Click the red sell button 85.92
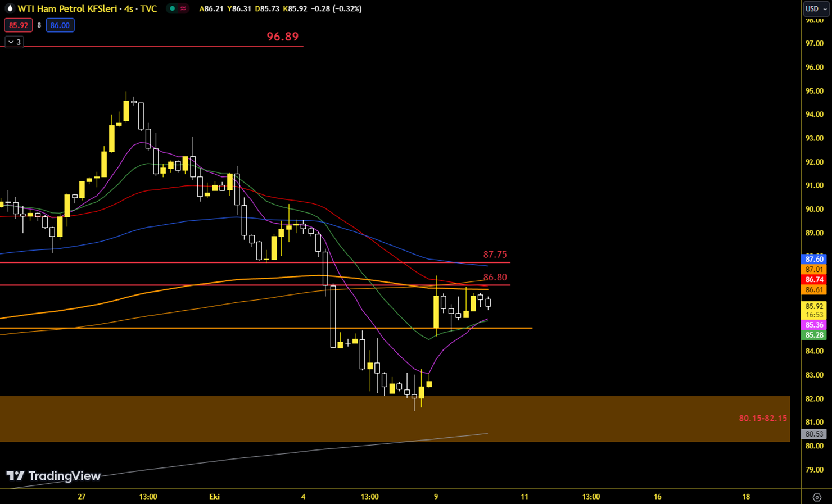 (19, 25)
